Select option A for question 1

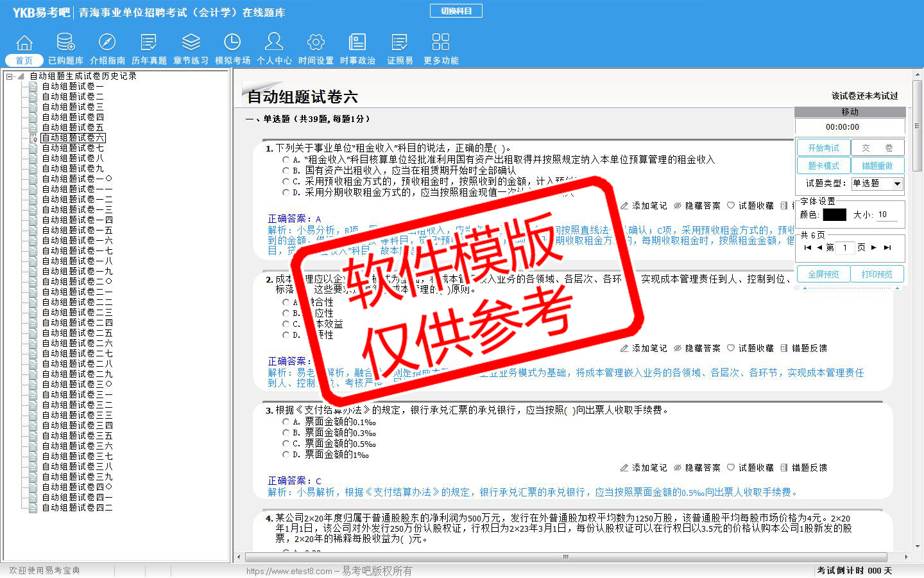(286, 160)
